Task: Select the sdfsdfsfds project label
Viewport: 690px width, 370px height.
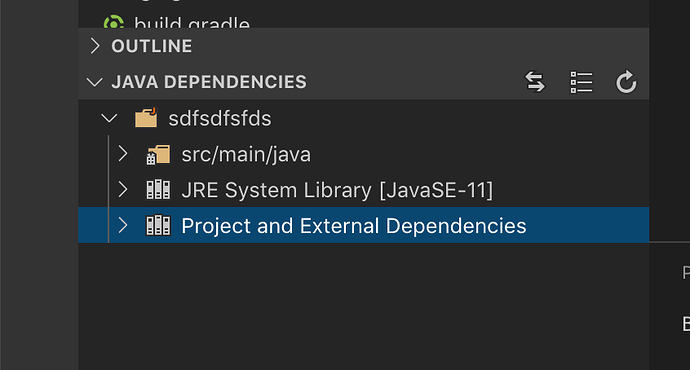Action: [220, 118]
